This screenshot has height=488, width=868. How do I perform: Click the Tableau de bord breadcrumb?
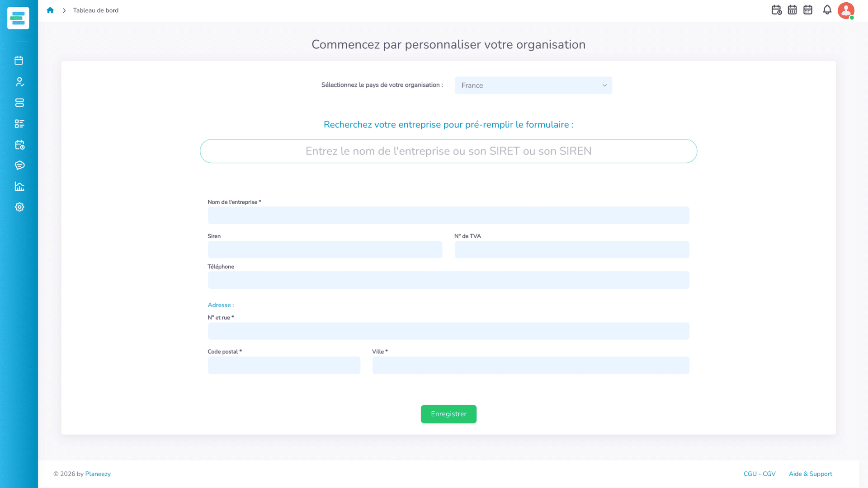(x=96, y=10)
